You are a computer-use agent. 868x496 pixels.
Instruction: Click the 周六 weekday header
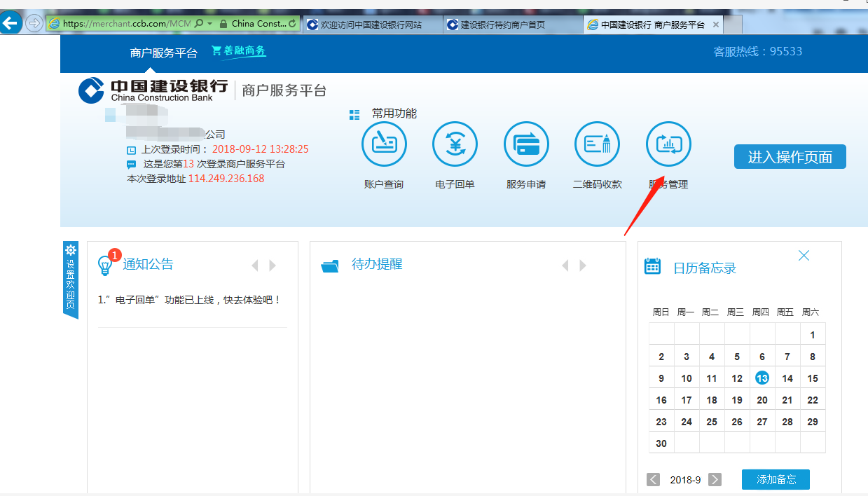pos(811,312)
